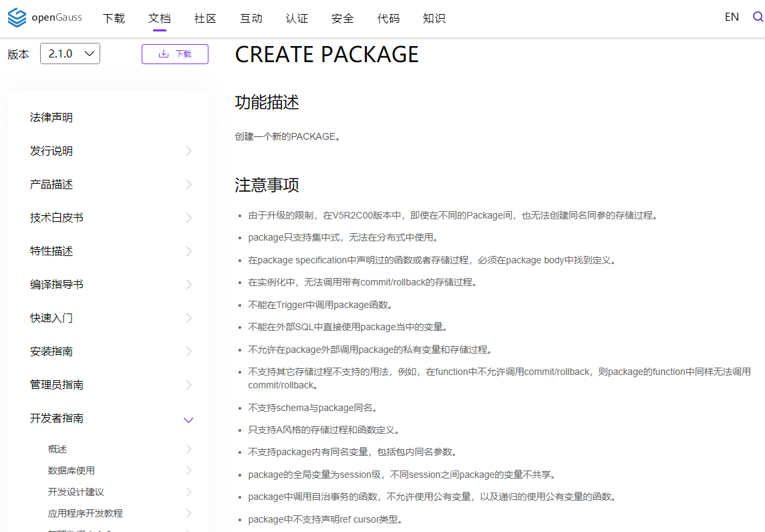The height and width of the screenshot is (532, 765).
Task: Open the 文档 menu tab
Action: 160,19
